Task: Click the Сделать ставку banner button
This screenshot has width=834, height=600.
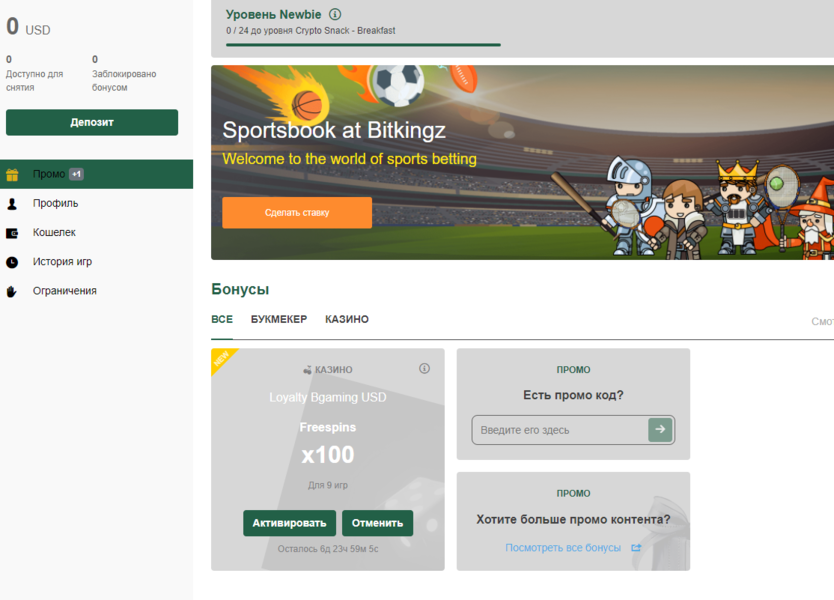Action: coord(297,213)
